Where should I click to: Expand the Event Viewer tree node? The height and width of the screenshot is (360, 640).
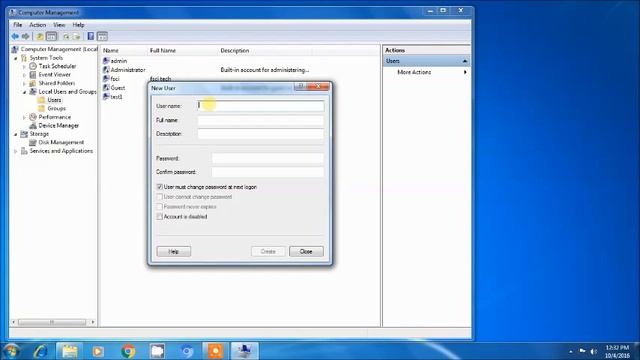click(x=24, y=75)
